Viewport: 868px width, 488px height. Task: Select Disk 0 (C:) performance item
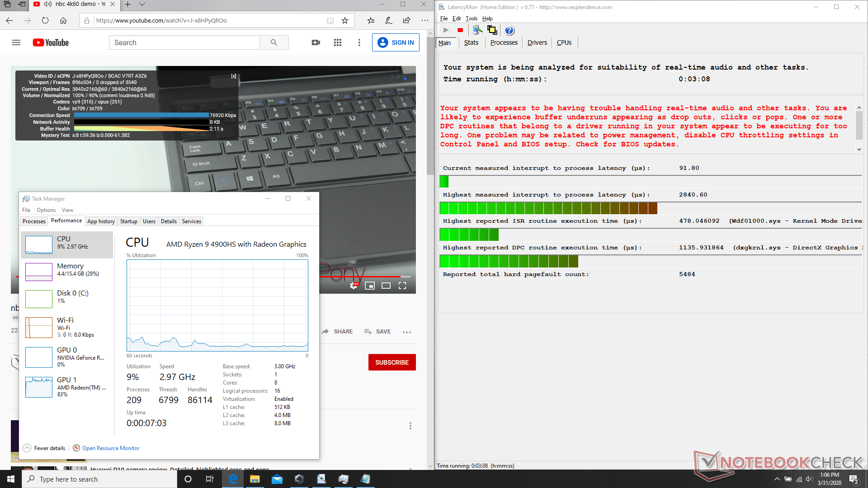(67, 299)
